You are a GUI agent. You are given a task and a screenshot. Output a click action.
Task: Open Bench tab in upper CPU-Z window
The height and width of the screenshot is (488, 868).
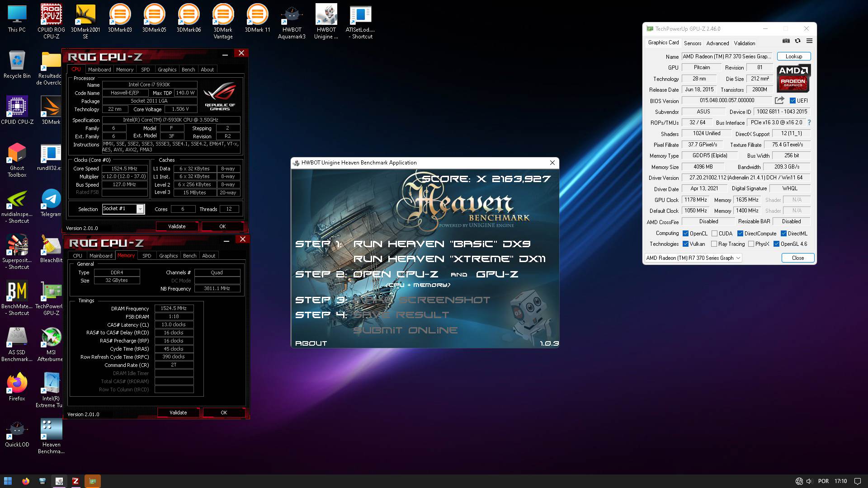[x=188, y=70]
